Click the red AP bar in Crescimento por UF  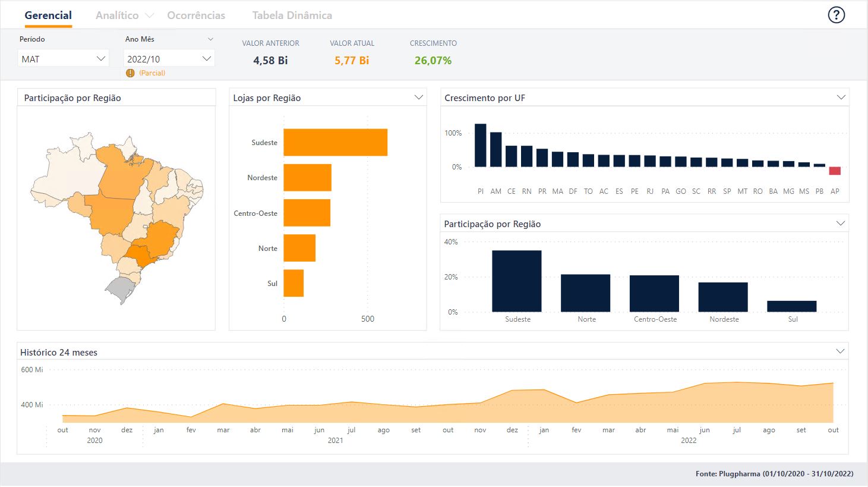pyautogui.click(x=835, y=171)
